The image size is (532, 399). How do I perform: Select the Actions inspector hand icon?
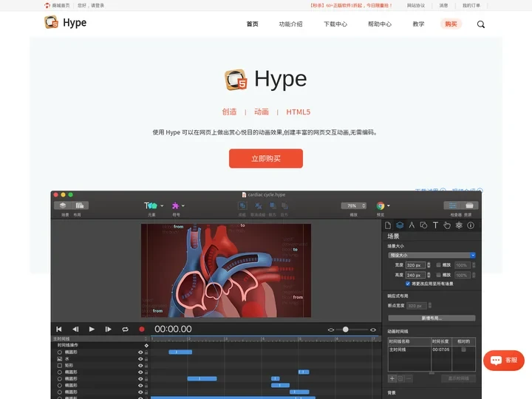coord(447,225)
